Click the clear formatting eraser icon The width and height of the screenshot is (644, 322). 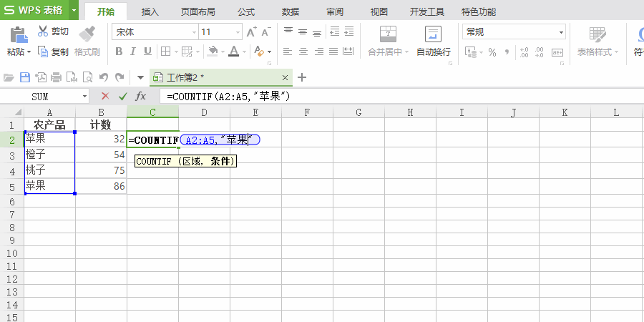pos(259,52)
